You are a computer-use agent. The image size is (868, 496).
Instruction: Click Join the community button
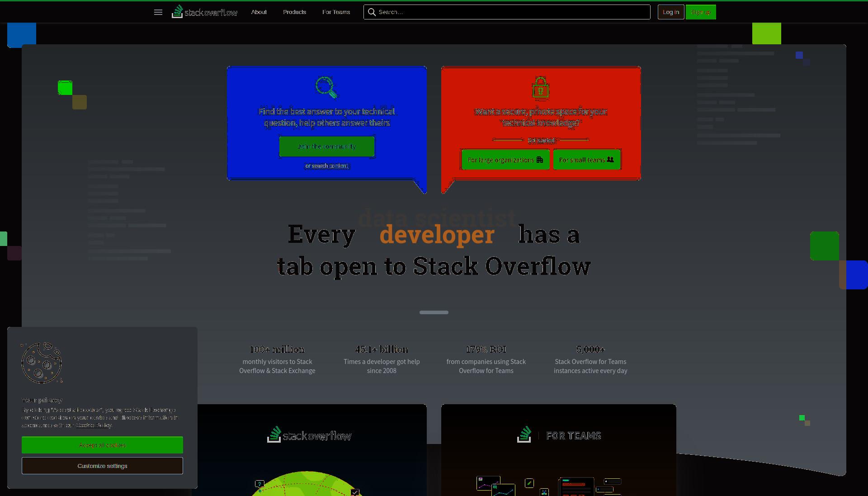pos(327,146)
